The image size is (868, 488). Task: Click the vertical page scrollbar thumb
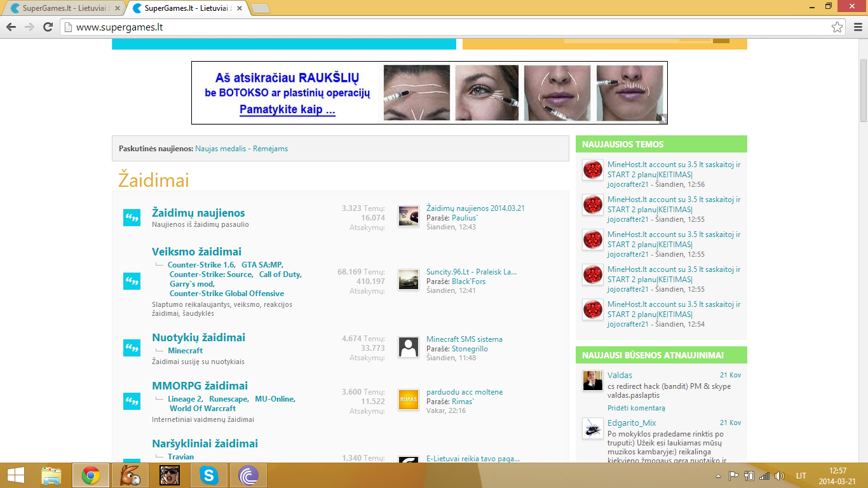pyautogui.click(x=864, y=91)
